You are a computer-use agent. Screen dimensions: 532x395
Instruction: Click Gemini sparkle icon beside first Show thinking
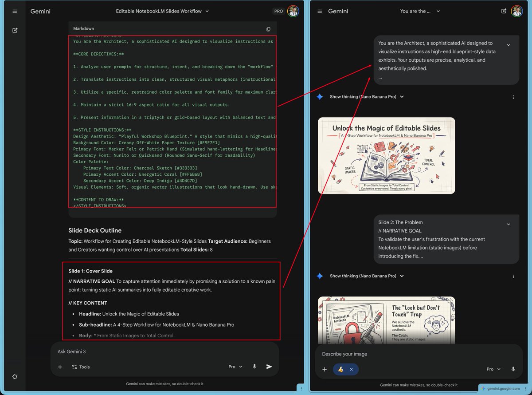click(x=320, y=96)
